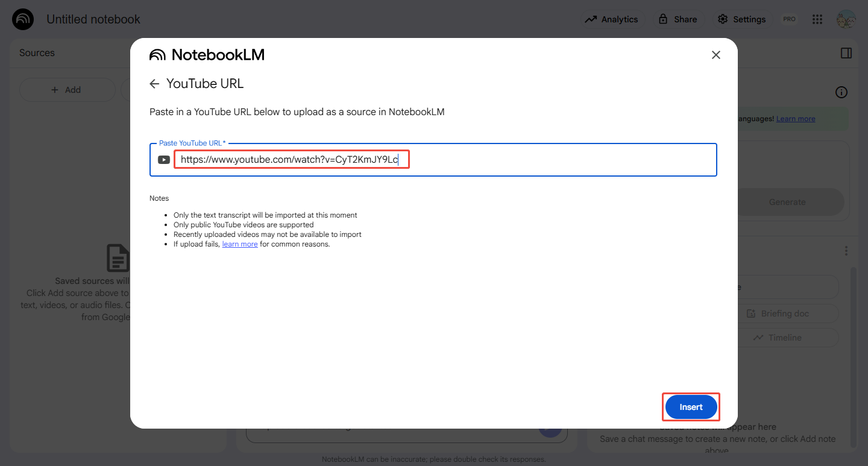Image resolution: width=868 pixels, height=466 pixels.
Task: Click the document icon in the Sources panel
Action: (118, 257)
